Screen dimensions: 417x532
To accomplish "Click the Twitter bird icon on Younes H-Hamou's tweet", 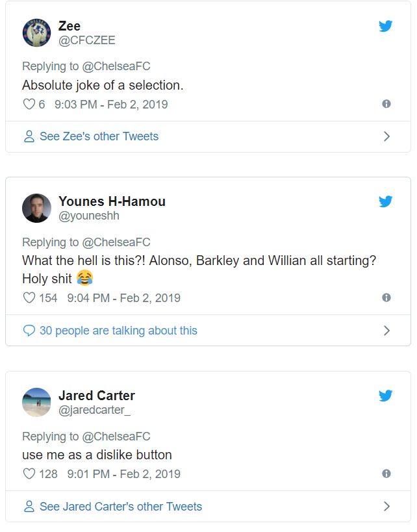I will coord(386,201).
